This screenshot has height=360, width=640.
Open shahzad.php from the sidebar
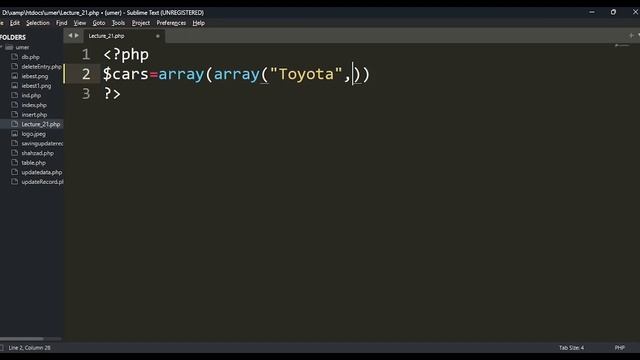(x=38, y=153)
